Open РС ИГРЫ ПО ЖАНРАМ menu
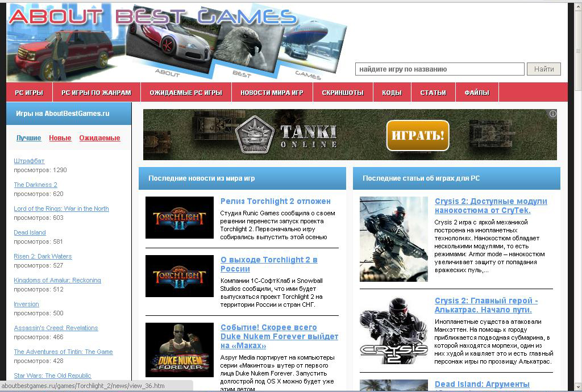Image resolution: width=582 pixels, height=392 pixels. point(97,93)
